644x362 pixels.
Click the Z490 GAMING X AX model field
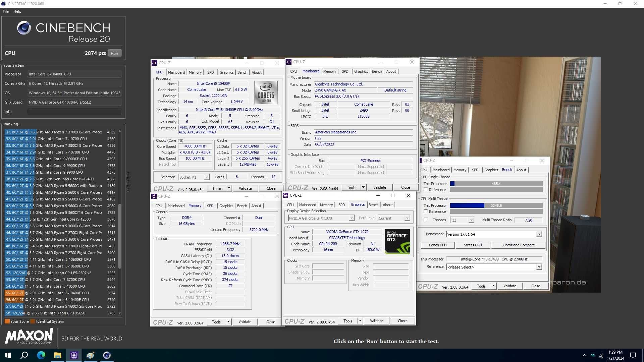click(x=345, y=90)
